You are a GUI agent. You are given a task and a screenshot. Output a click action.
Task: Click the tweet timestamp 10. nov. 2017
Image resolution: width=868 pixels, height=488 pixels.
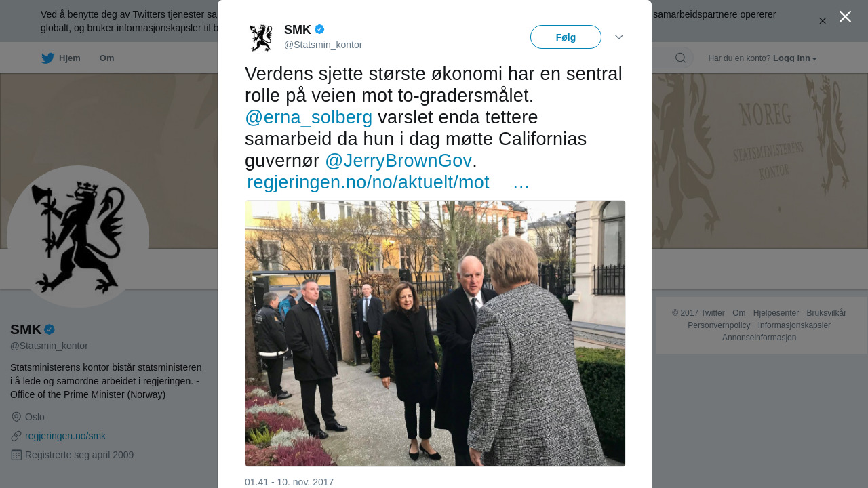290,482
